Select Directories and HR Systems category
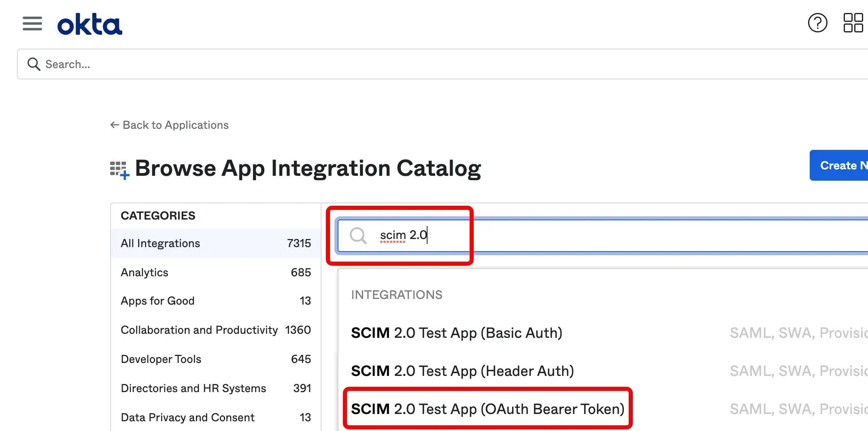 pos(216,388)
